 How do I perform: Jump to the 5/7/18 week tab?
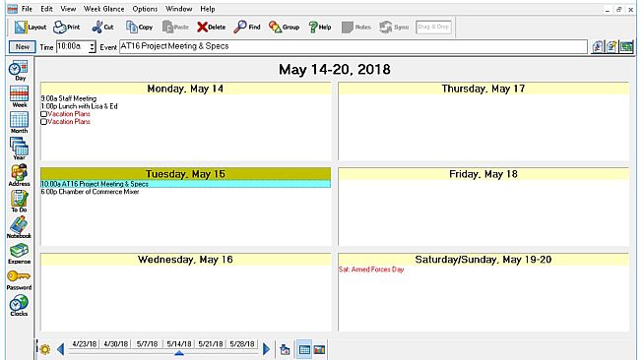click(x=147, y=344)
